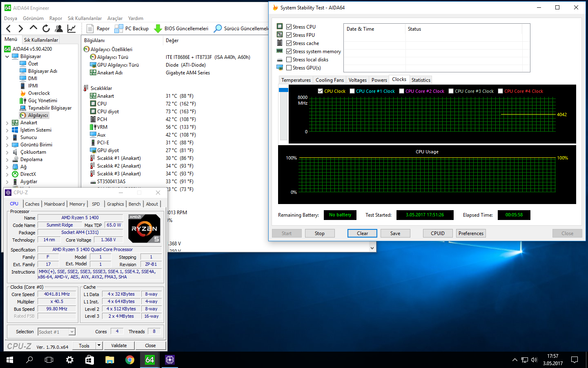Expand the Anakart tree node

(x=7, y=123)
